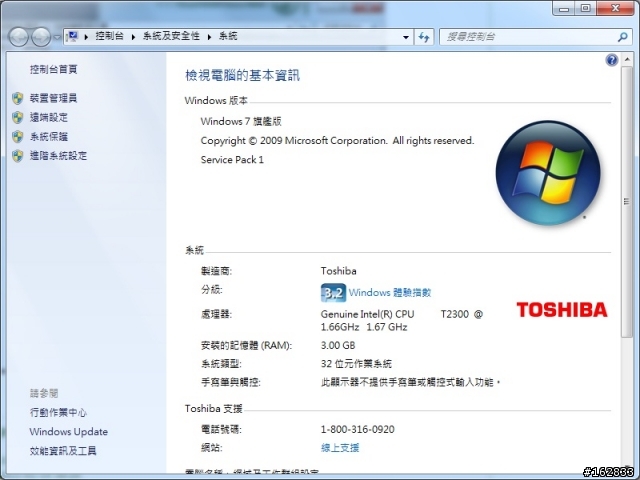Click the refresh button by the address bar
Screen dimensions: 640x480
tap(424, 37)
